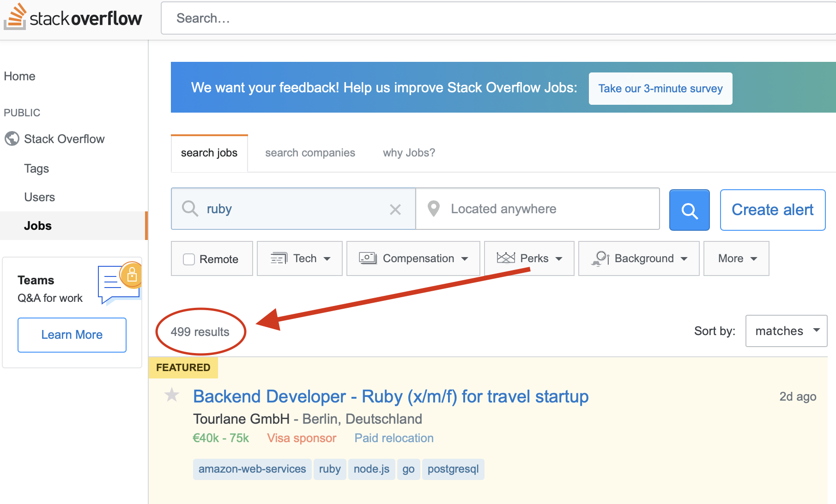The height and width of the screenshot is (504, 836).
Task: Open the Compensation dropdown
Action: [x=413, y=258]
